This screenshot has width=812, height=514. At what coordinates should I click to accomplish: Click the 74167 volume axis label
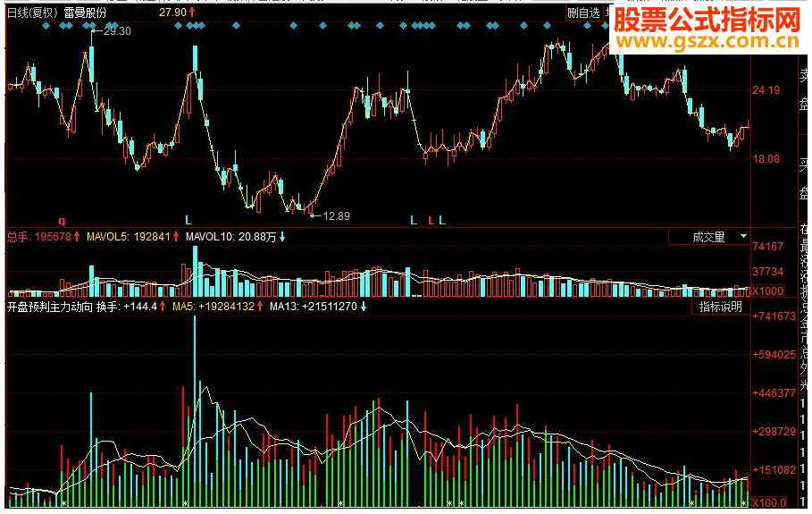click(x=767, y=247)
